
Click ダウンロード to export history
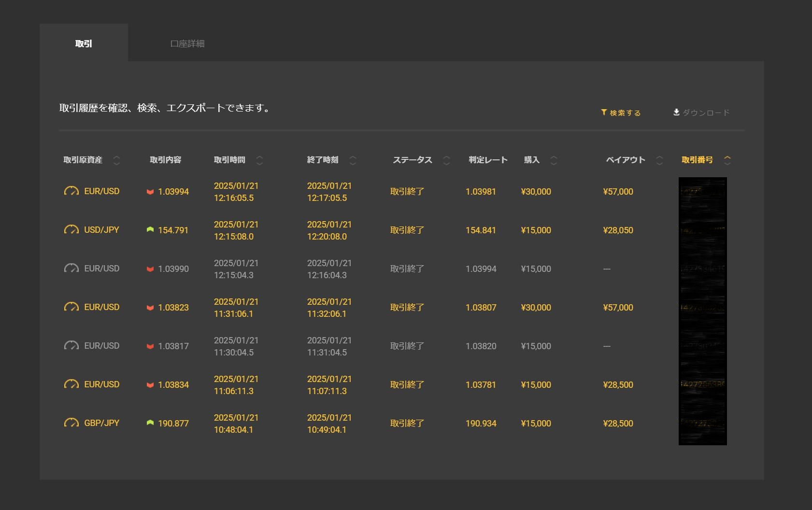(706, 113)
